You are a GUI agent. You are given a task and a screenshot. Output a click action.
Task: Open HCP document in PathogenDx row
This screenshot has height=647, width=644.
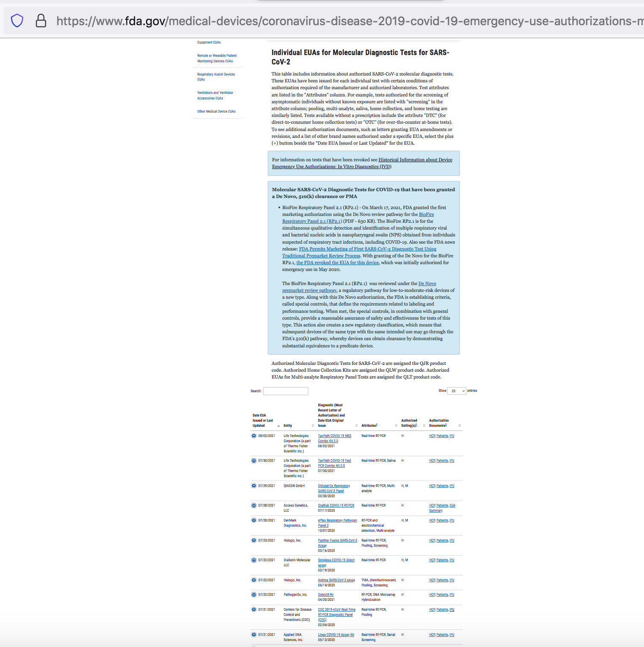pos(432,595)
